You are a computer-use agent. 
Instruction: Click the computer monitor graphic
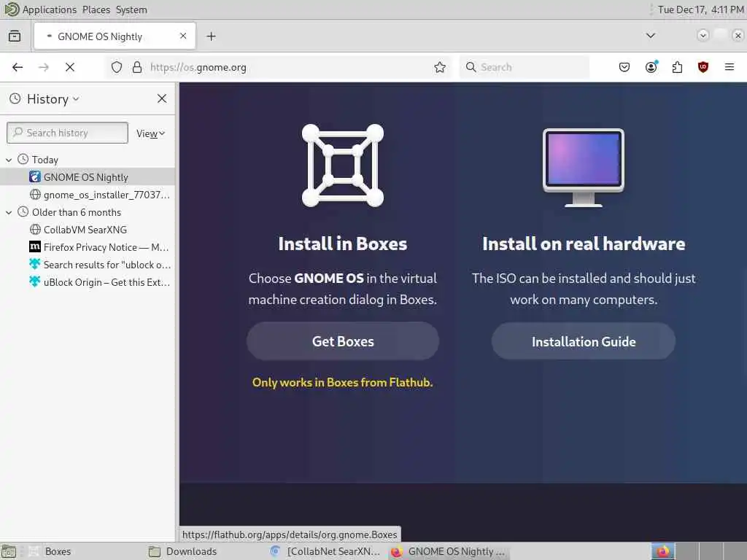tap(583, 167)
